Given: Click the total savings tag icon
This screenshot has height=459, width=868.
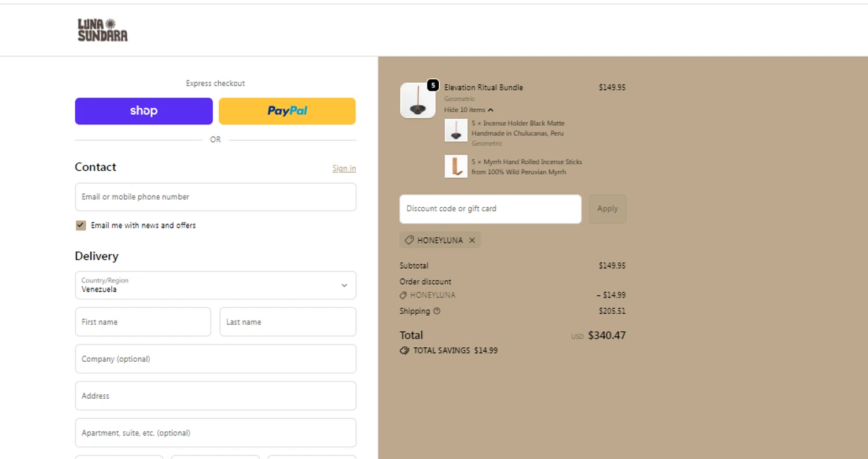Looking at the screenshot, I should pos(404,350).
